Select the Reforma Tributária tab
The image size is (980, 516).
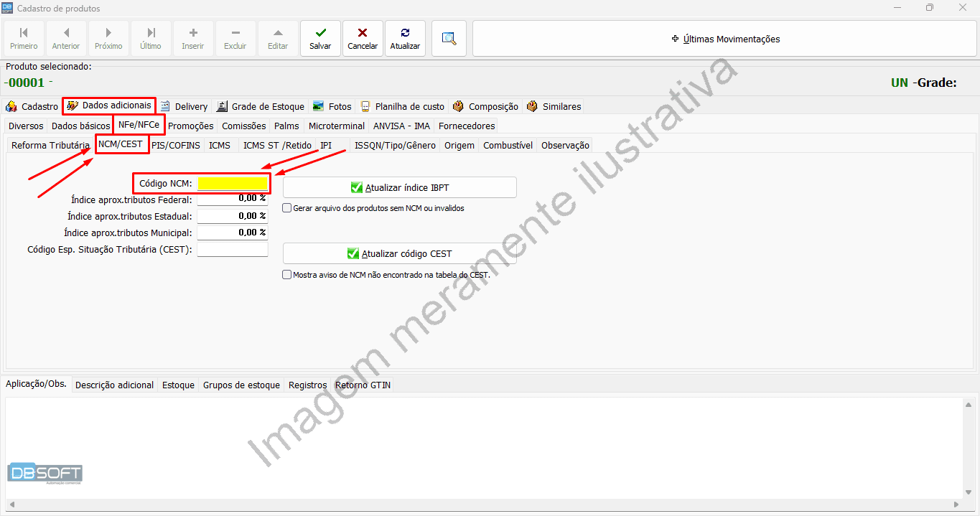tap(50, 145)
